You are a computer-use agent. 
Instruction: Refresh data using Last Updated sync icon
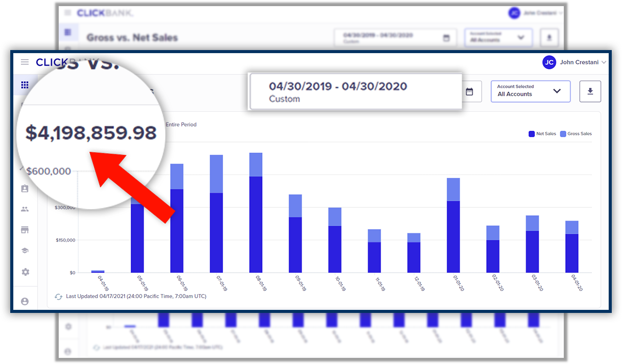pyautogui.click(x=58, y=296)
